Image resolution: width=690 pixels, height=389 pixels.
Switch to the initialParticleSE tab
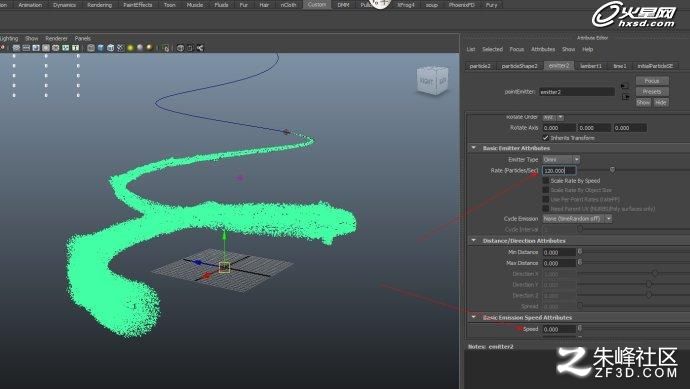click(x=655, y=66)
